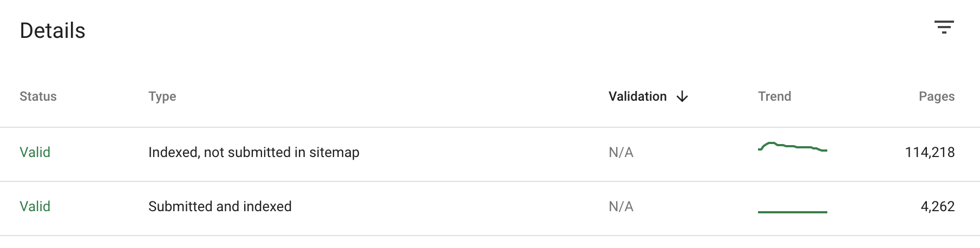Click the 114,218 pages count
Image resolution: width=980 pixels, height=248 pixels.
[x=930, y=153]
